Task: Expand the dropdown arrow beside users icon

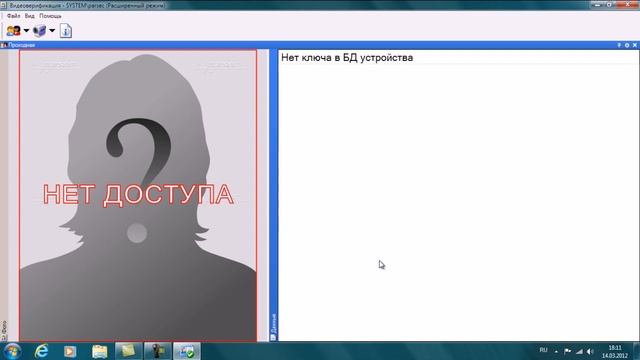Action: (26, 31)
